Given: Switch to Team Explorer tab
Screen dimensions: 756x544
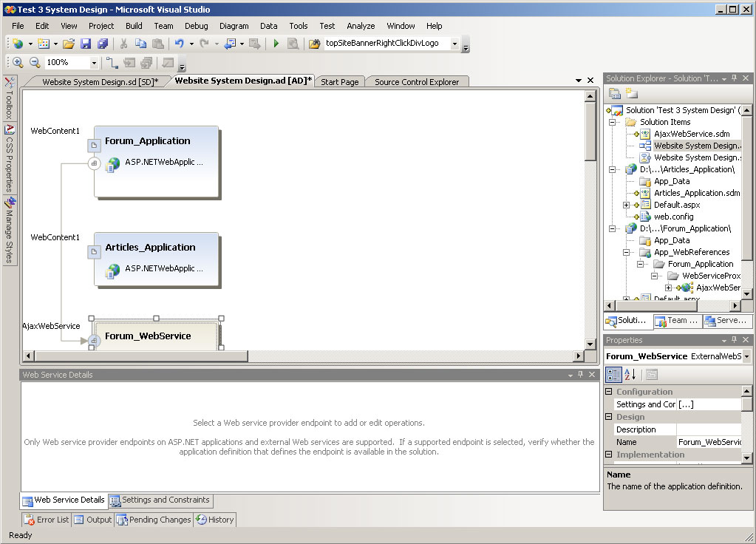Looking at the screenshot, I should click(677, 321).
